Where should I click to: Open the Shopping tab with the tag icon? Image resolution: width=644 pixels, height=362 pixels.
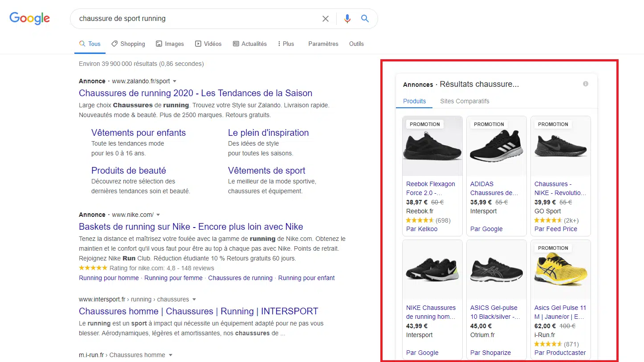pos(128,44)
